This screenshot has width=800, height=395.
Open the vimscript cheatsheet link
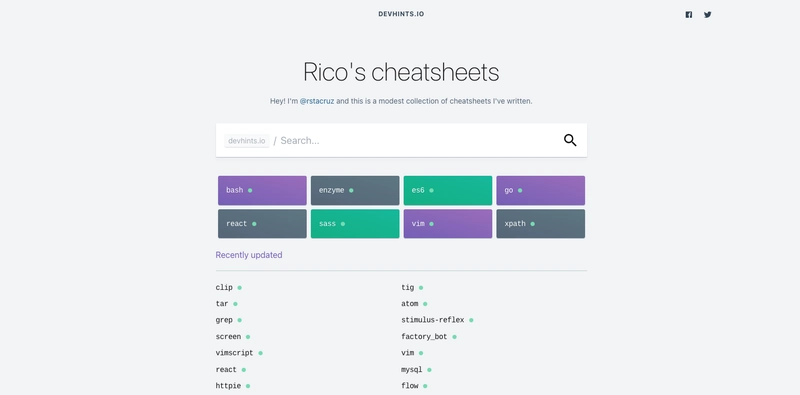click(x=234, y=353)
